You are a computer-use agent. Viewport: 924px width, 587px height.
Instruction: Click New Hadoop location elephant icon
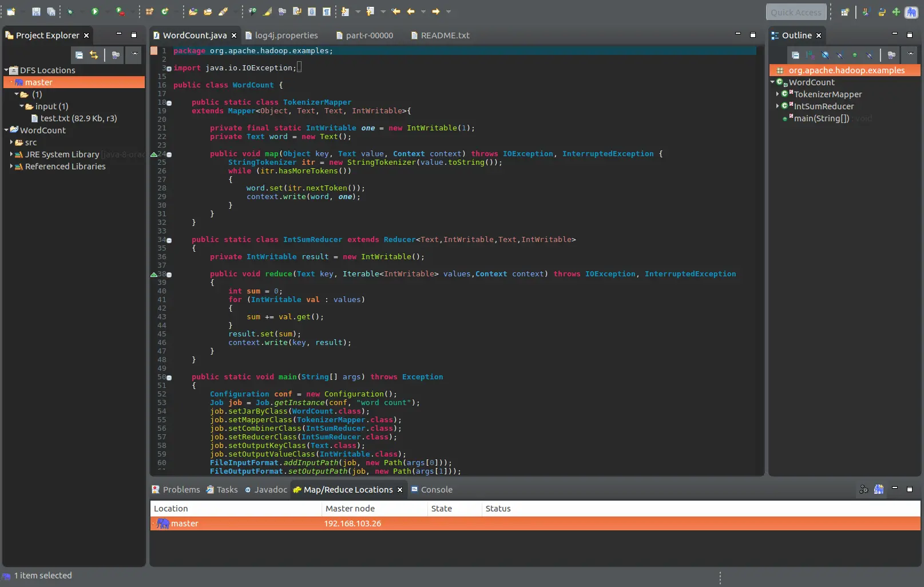[x=879, y=489]
